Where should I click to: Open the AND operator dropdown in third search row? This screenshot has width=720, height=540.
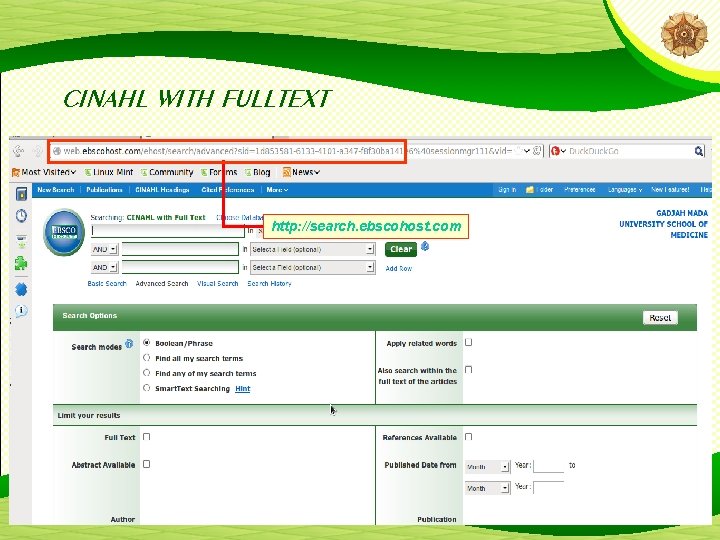tap(104, 267)
